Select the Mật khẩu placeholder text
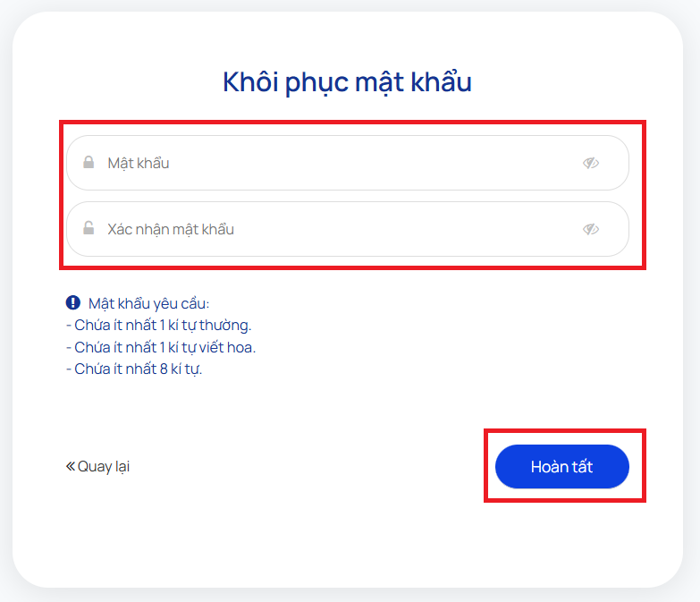Viewport: 700px width, 602px height. click(139, 164)
